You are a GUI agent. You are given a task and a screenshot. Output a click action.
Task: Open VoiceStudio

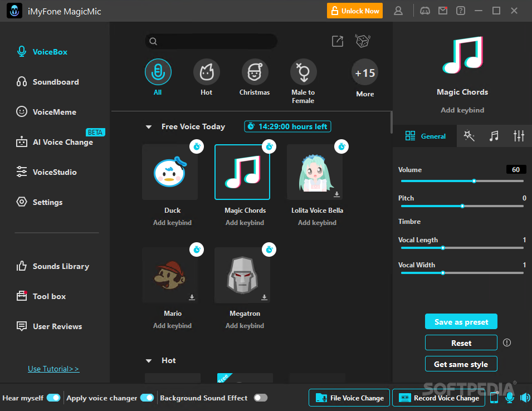pos(46,172)
